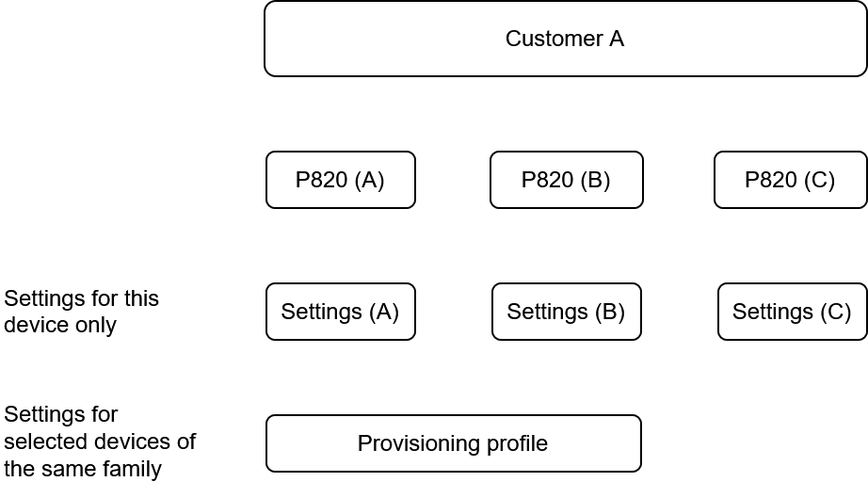Click the P820 (A) device box
868x482 pixels.
coord(341,180)
